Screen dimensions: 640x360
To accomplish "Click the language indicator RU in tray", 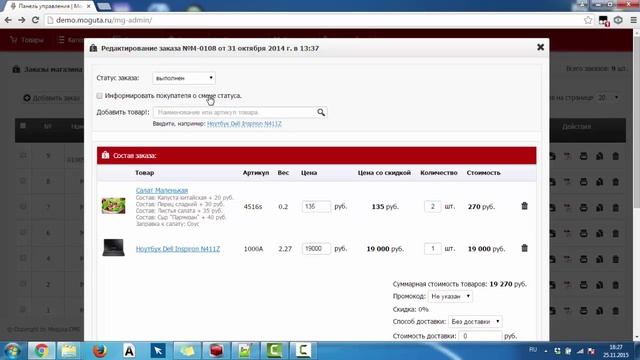I will (x=533, y=350).
